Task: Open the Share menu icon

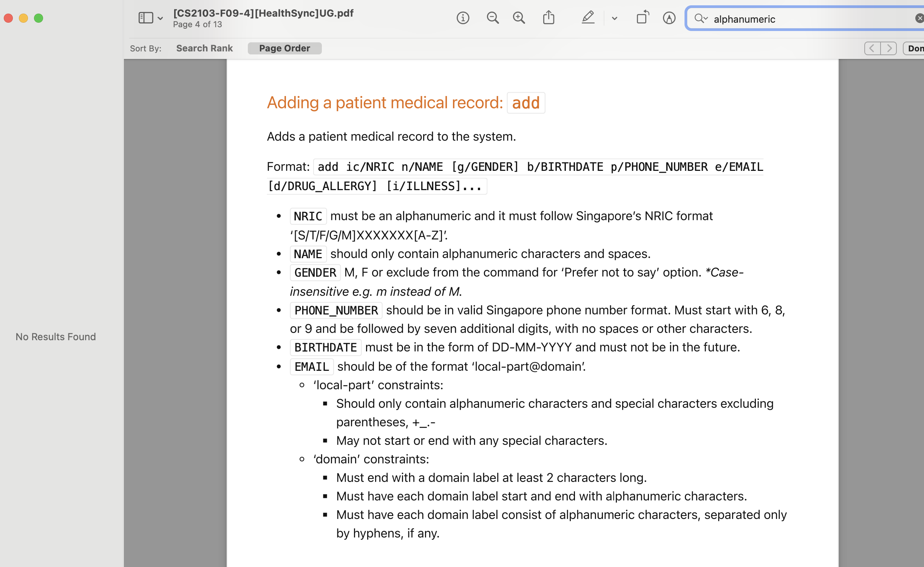Action: click(549, 18)
